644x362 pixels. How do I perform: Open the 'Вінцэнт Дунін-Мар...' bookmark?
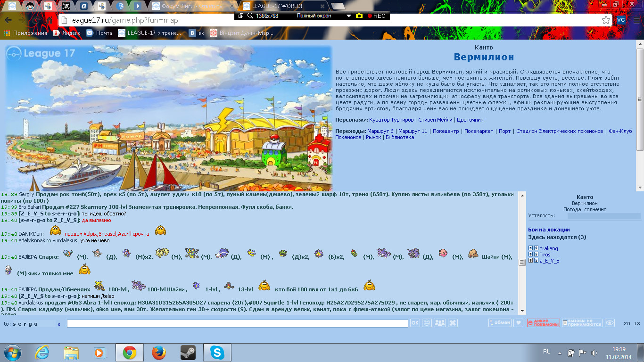click(241, 33)
